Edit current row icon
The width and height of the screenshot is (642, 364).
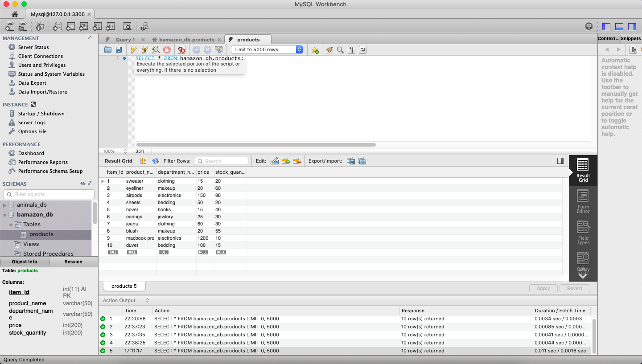click(275, 161)
